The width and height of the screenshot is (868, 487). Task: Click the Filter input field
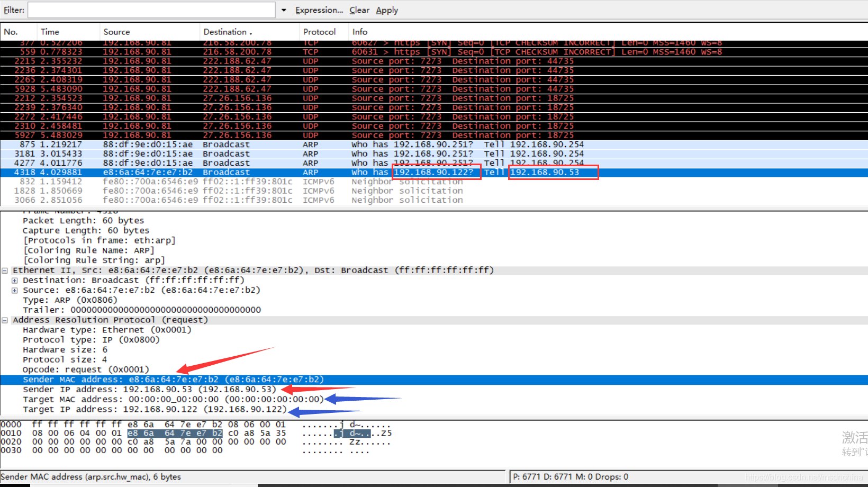point(151,10)
